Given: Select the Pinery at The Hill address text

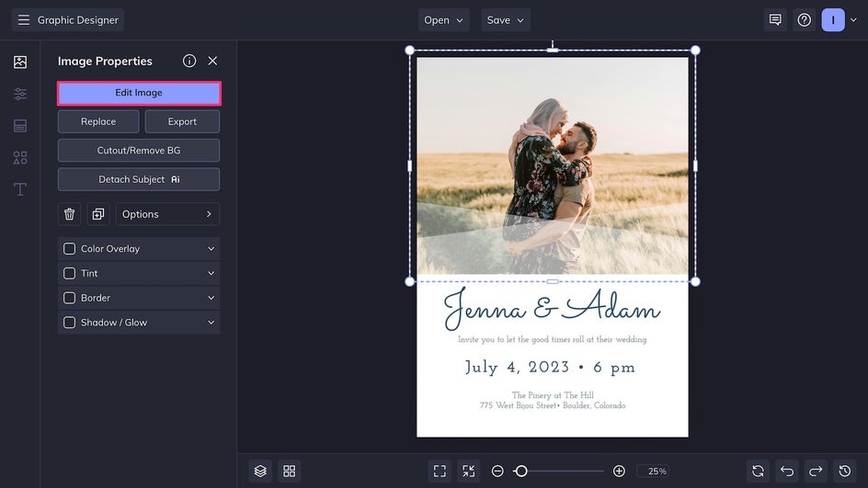Looking at the screenshot, I should (553, 400).
